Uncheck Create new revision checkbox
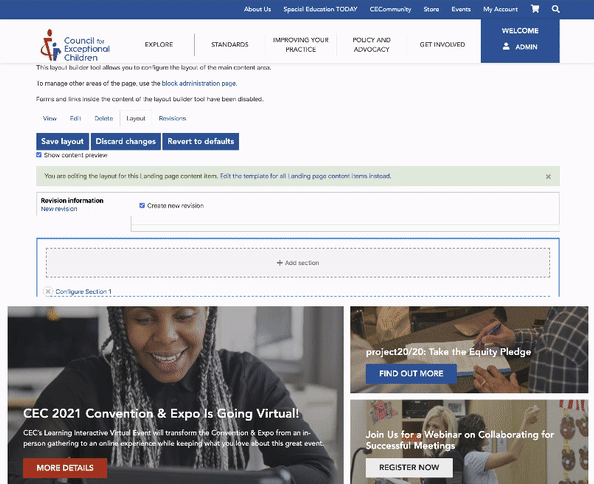594x484 pixels. point(142,206)
